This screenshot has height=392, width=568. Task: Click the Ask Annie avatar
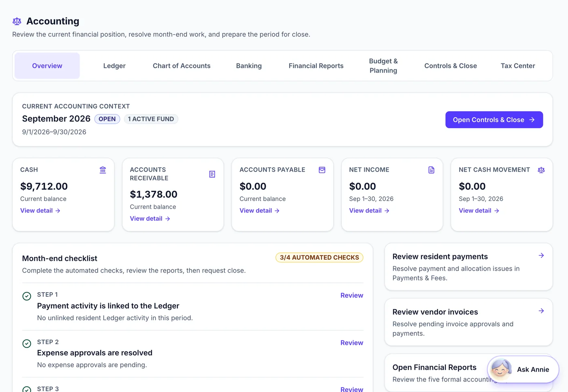tap(501, 369)
